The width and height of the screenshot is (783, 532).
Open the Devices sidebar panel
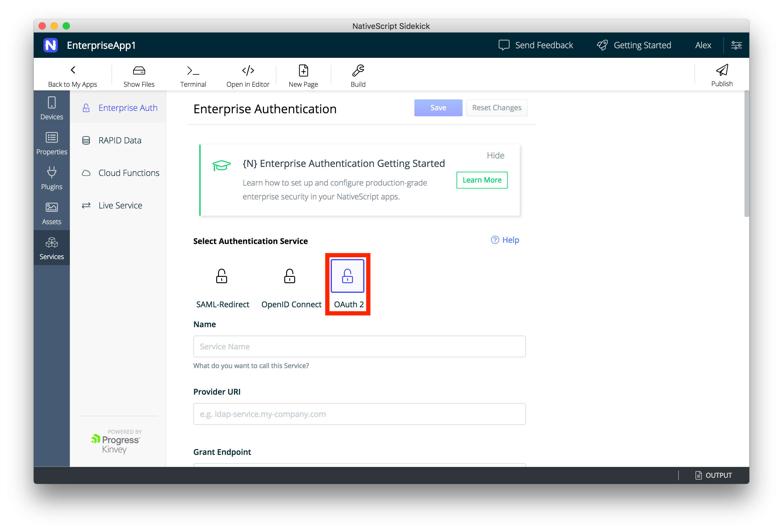51,108
